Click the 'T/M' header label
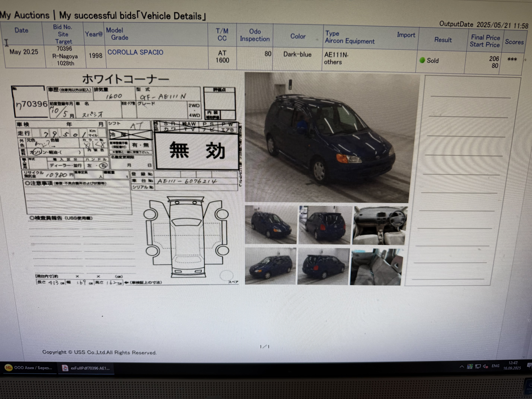 coord(222,31)
